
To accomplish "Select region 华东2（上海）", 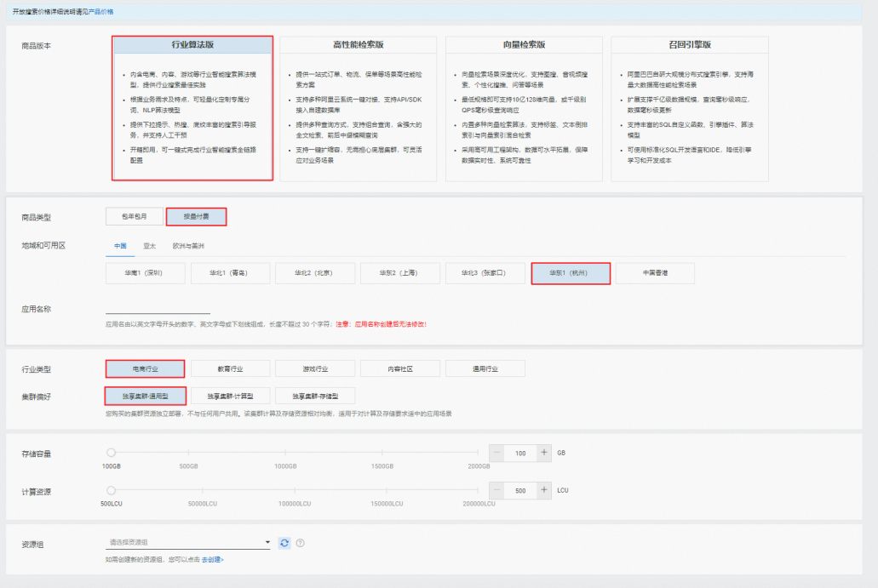I will pos(399,273).
